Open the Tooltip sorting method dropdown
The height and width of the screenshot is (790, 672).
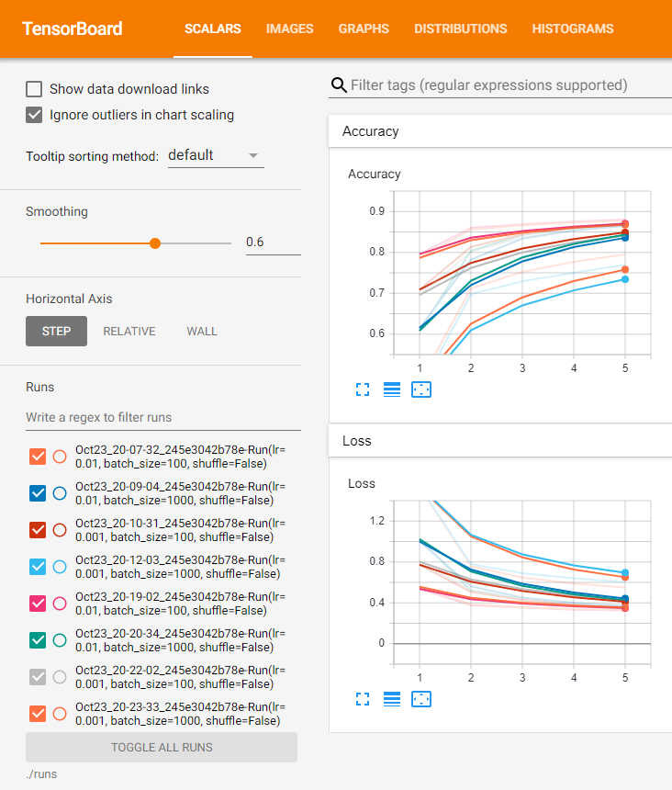point(216,155)
